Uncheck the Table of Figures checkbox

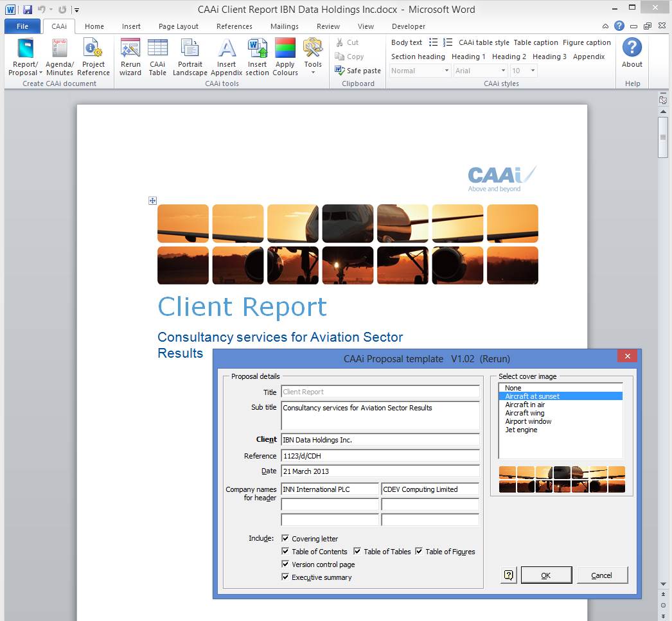click(419, 551)
